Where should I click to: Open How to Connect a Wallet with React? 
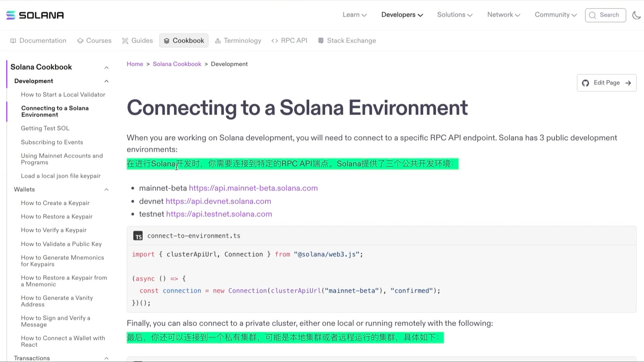pos(63,341)
